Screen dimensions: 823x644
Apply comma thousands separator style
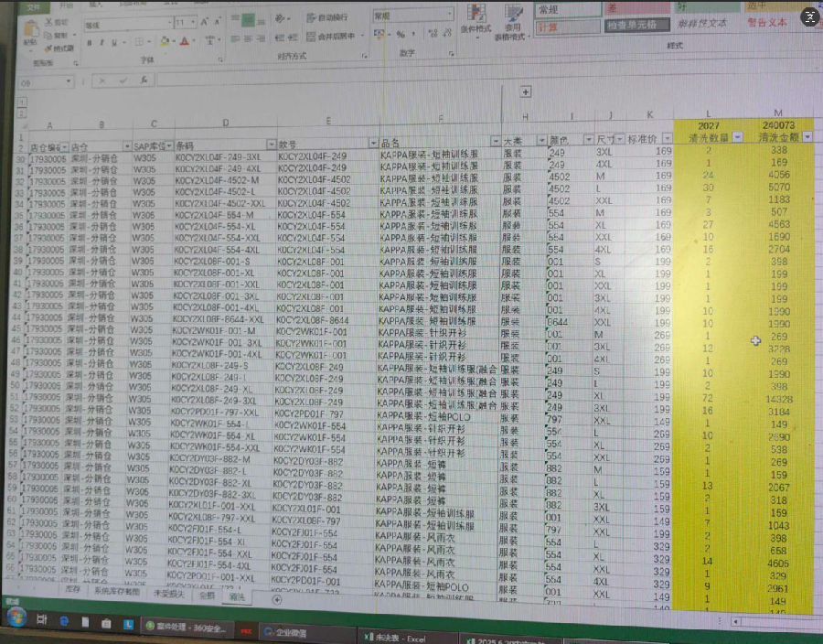(x=414, y=35)
